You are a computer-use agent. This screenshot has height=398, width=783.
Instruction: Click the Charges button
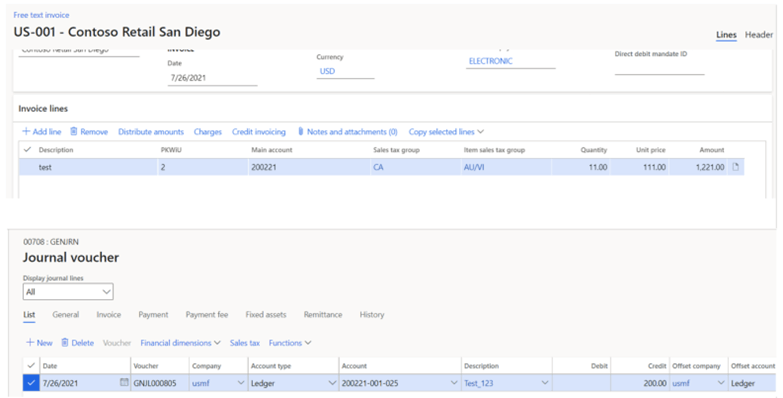pyautogui.click(x=208, y=132)
